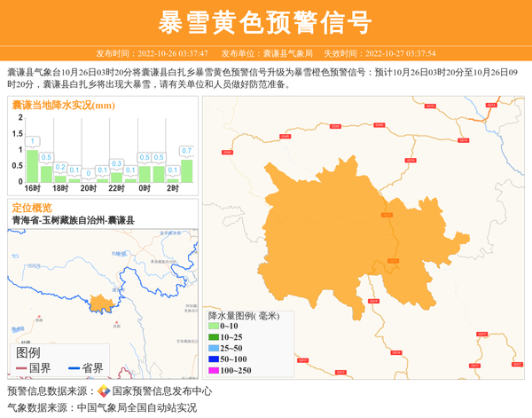
Task: Click the red 国界 line symbol in legend
Action: click(20, 367)
